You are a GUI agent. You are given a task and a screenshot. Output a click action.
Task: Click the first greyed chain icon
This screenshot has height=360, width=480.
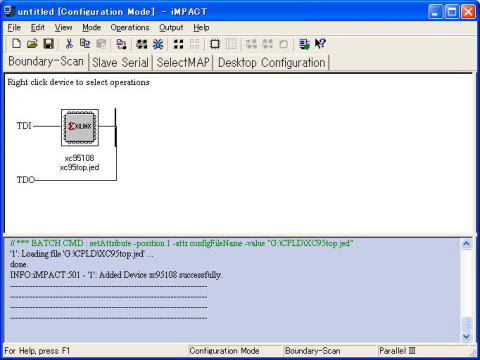[x=251, y=44]
